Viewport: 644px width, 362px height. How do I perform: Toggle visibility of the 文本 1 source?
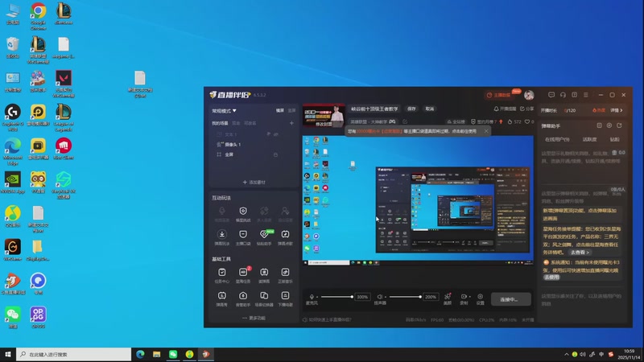(276, 134)
